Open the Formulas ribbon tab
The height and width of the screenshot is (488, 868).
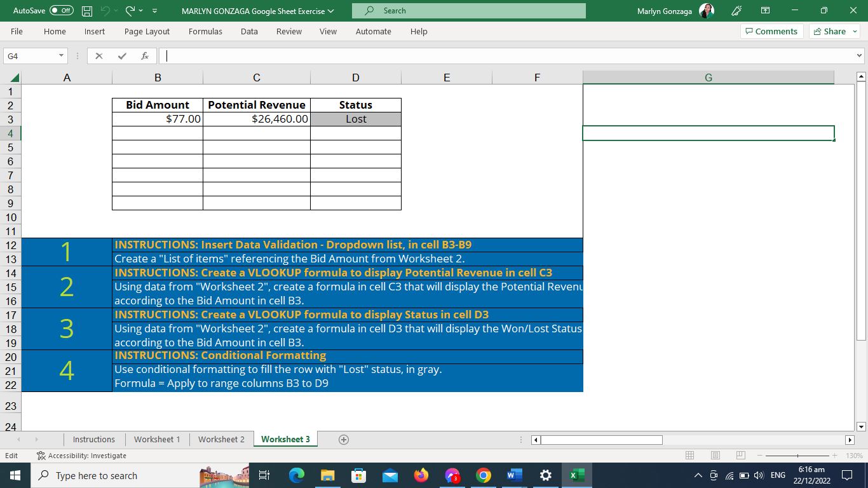(x=205, y=31)
